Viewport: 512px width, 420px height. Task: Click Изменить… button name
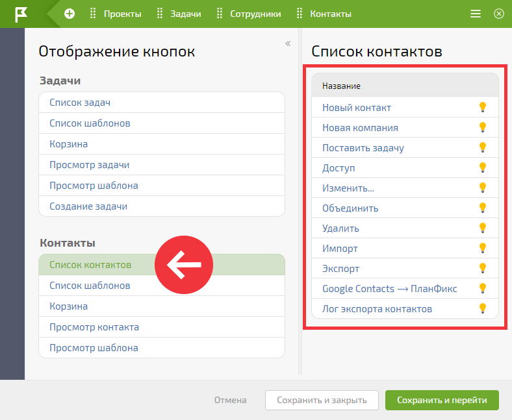pos(348,188)
